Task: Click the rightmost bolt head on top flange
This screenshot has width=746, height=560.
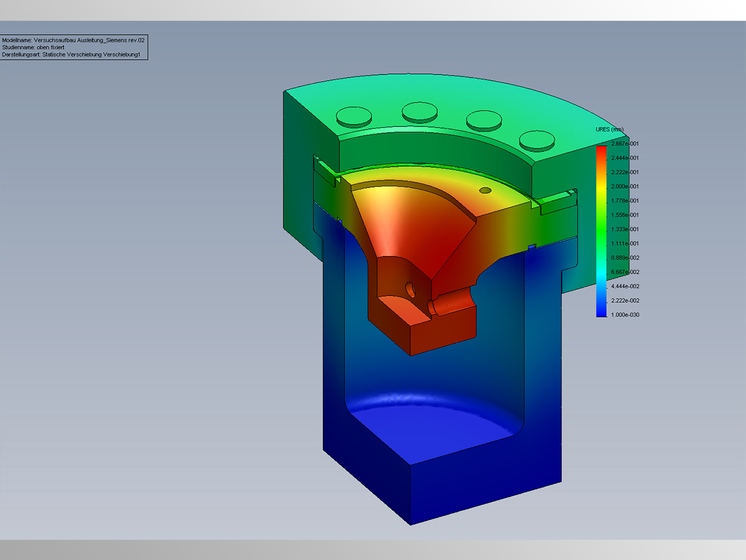Action: coord(537,140)
